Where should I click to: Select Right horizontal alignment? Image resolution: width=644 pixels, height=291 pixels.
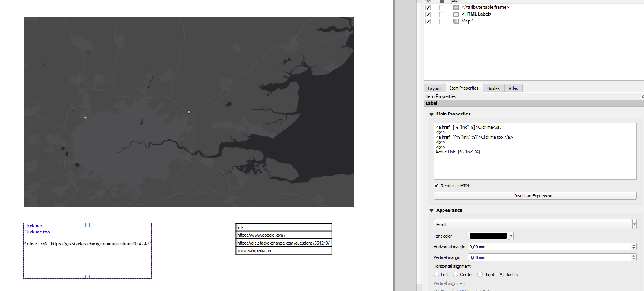pyautogui.click(x=480, y=274)
